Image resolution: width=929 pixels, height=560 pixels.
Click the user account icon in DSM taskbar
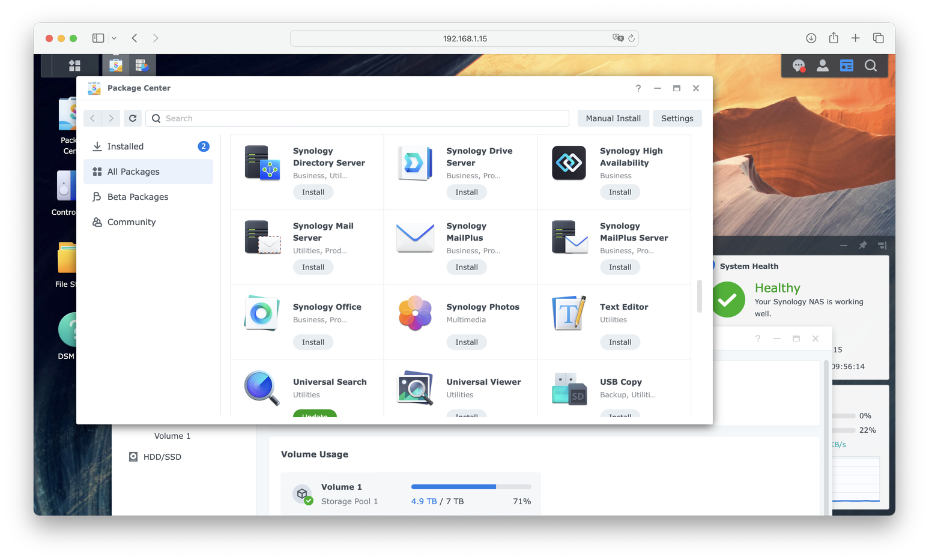tap(823, 65)
